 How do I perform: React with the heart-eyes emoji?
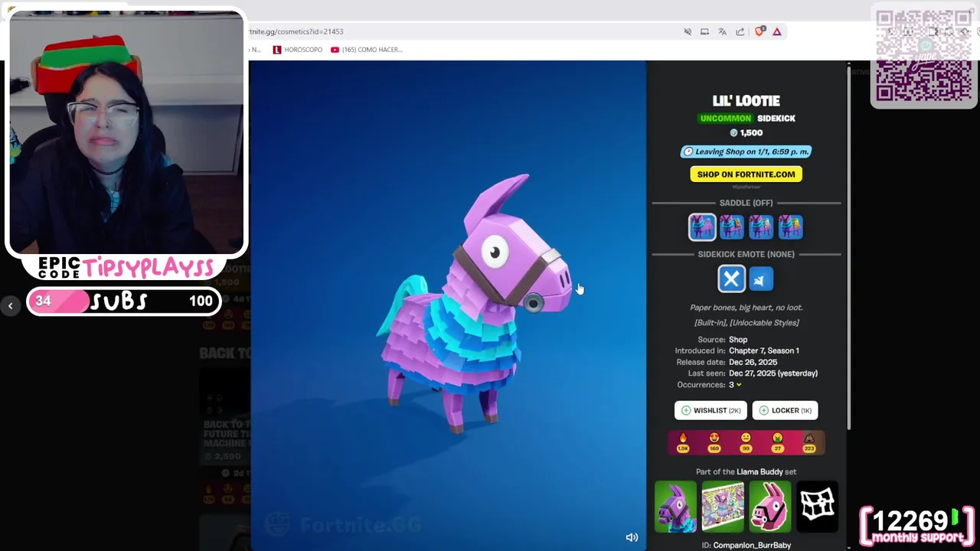714,442
